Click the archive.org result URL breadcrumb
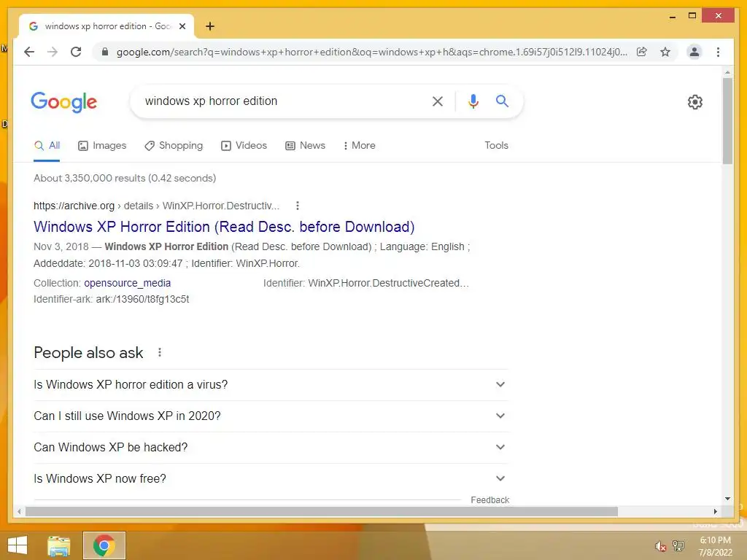This screenshot has width=747, height=560. point(156,206)
